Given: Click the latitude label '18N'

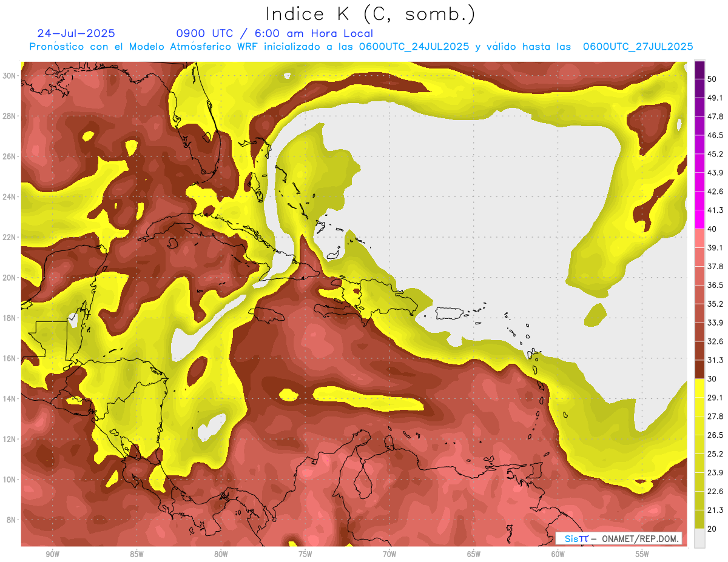Looking at the screenshot, I should coord(9,318).
